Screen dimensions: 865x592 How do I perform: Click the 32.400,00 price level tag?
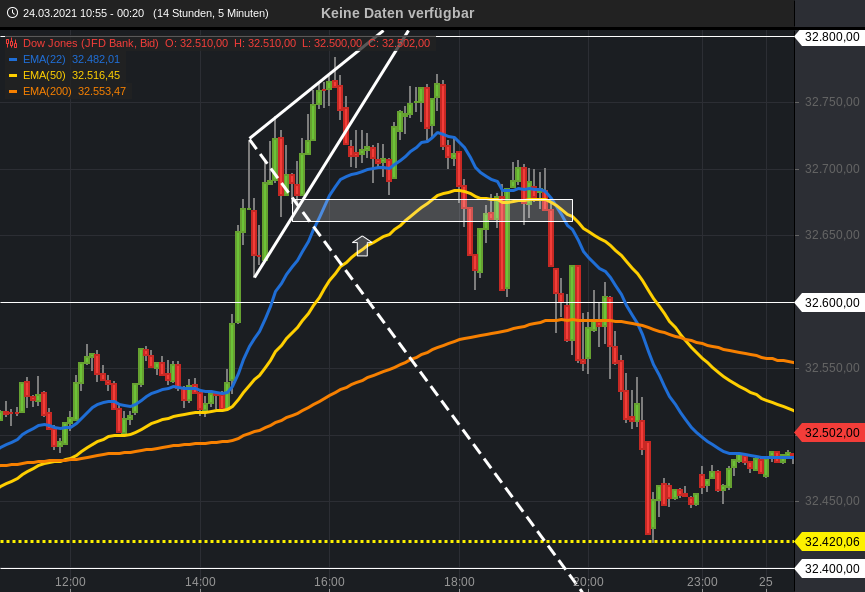[x=829, y=569]
